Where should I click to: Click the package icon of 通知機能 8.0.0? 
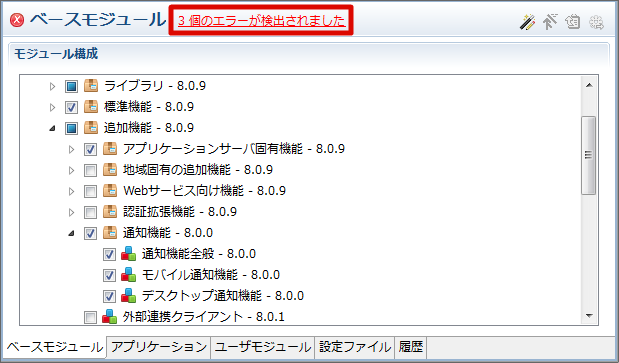(x=110, y=233)
